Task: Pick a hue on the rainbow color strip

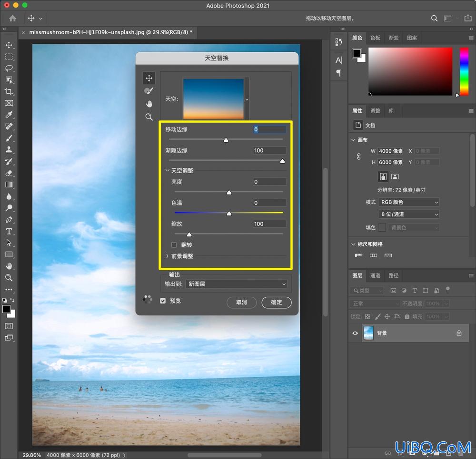Action: pos(464,72)
